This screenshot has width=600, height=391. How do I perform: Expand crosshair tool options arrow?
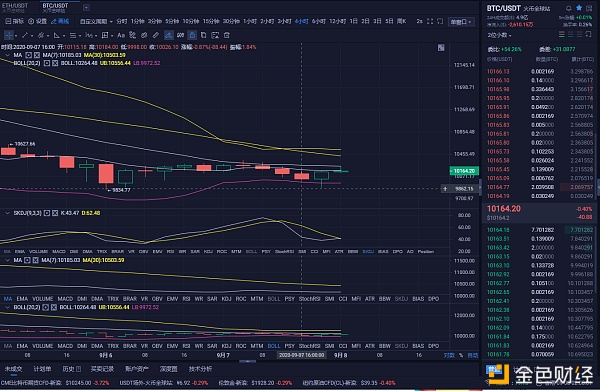(x=16, y=36)
